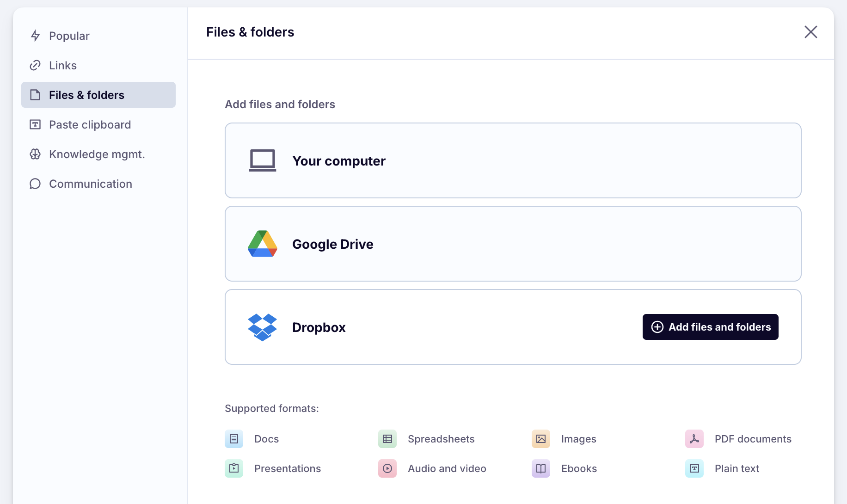Open Knowledge mgmt. section
Image resolution: width=847 pixels, height=504 pixels.
pyautogui.click(x=97, y=154)
